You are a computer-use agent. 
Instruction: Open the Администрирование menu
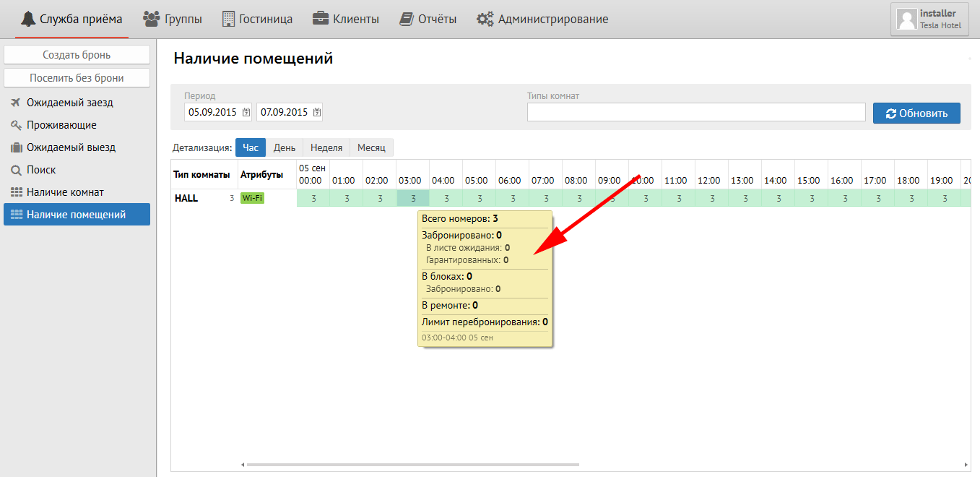click(542, 19)
